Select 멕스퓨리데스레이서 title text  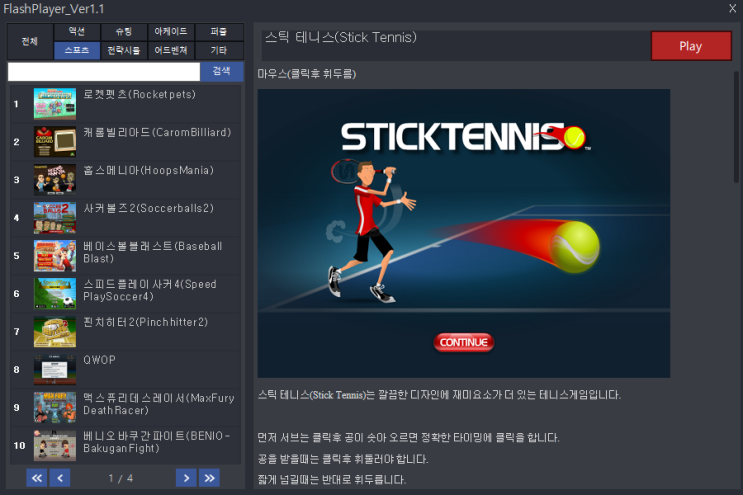click(x=159, y=404)
